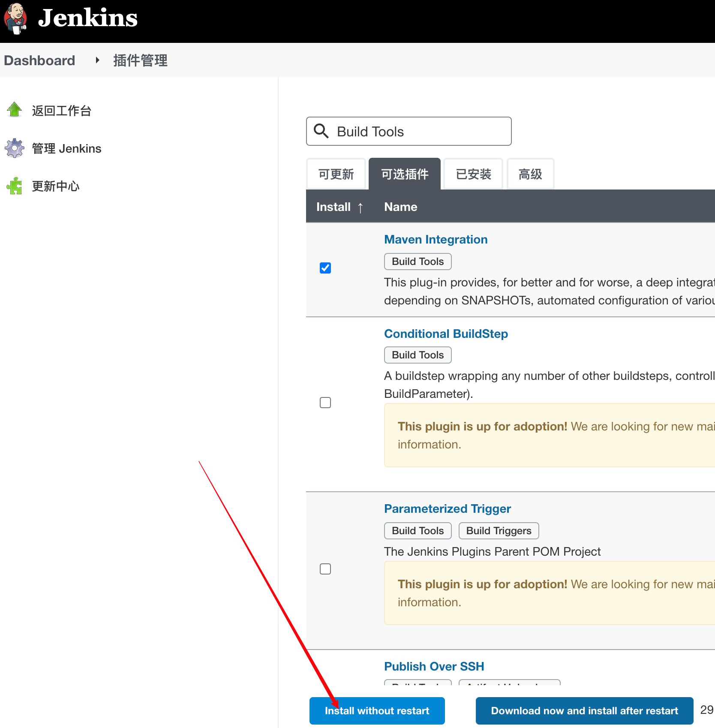The image size is (715, 728).
Task: Check the Conditional BuildStep checkbox
Action: click(325, 403)
